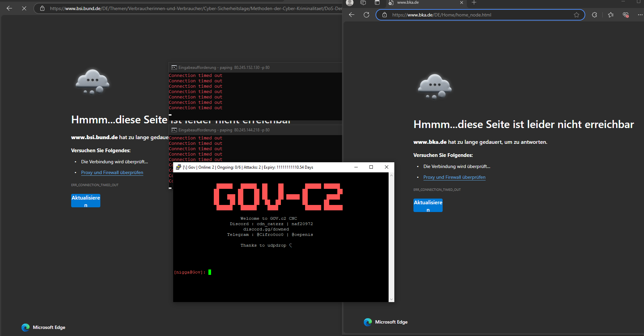Open a new tab in bka.de window
This screenshot has height=336, width=644.
tap(474, 3)
